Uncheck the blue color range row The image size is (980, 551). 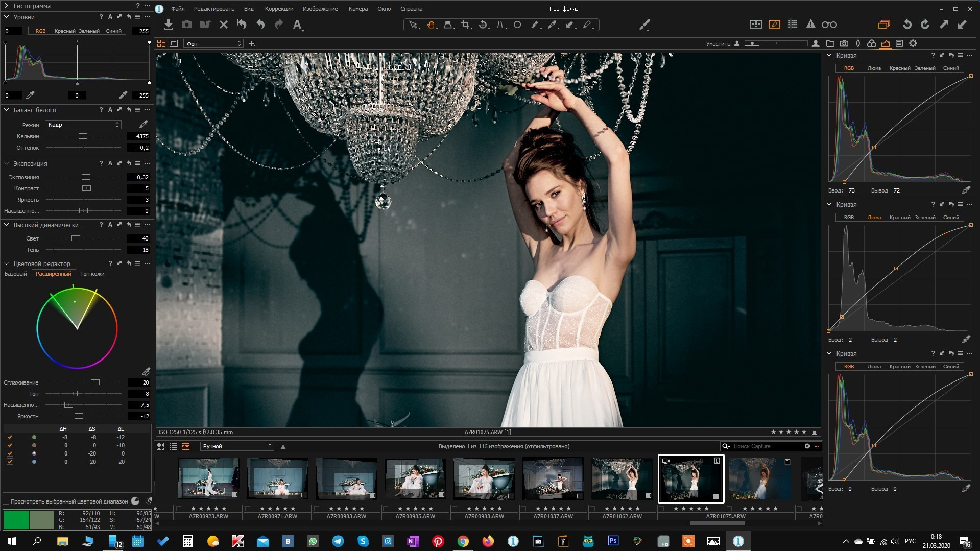tap(10, 462)
